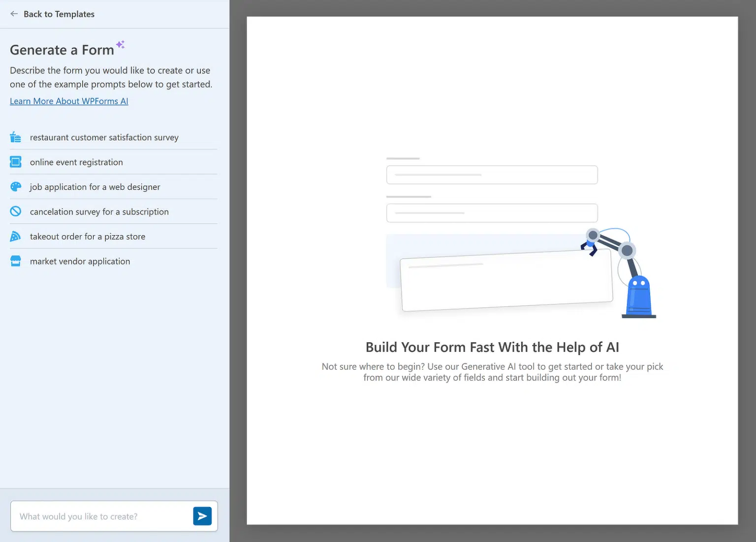Screen dimensions: 756x542
Task: Select cancelation survey for a subscription
Action: click(99, 212)
